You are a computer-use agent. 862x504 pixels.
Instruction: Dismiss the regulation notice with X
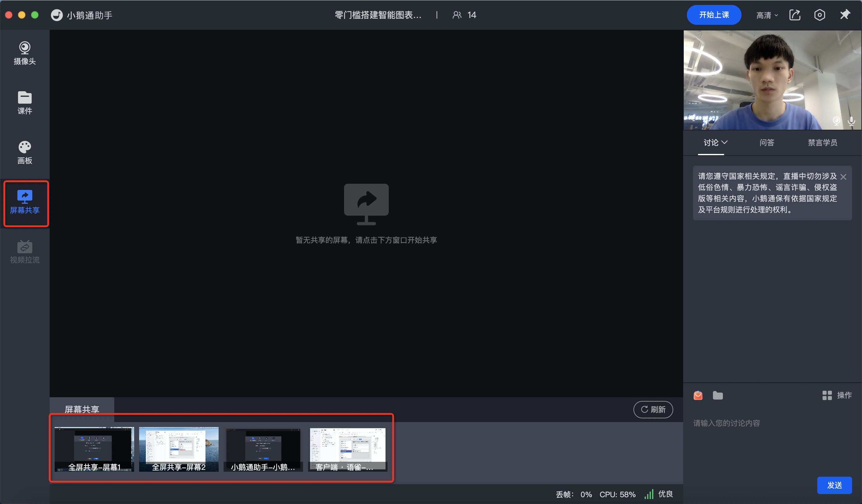(x=843, y=177)
